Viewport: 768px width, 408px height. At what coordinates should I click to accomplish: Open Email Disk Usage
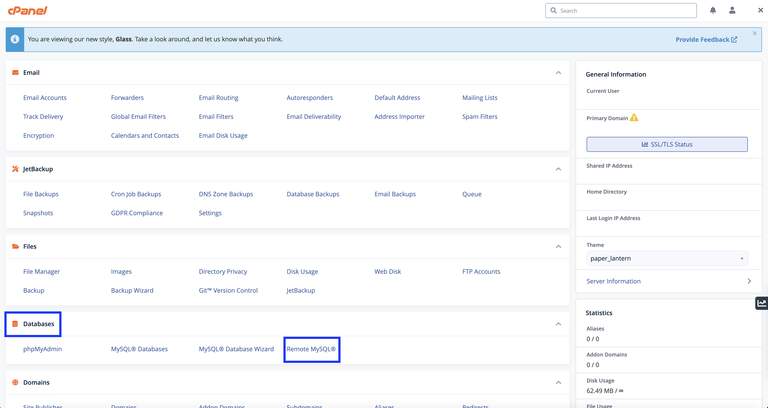pyautogui.click(x=223, y=136)
